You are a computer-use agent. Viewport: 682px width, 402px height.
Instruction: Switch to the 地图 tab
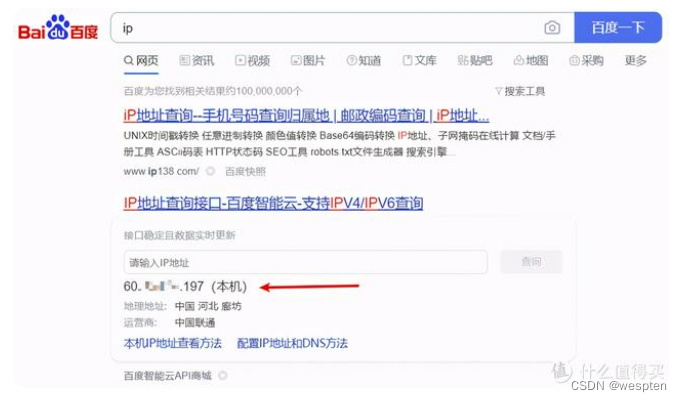pyautogui.click(x=531, y=60)
